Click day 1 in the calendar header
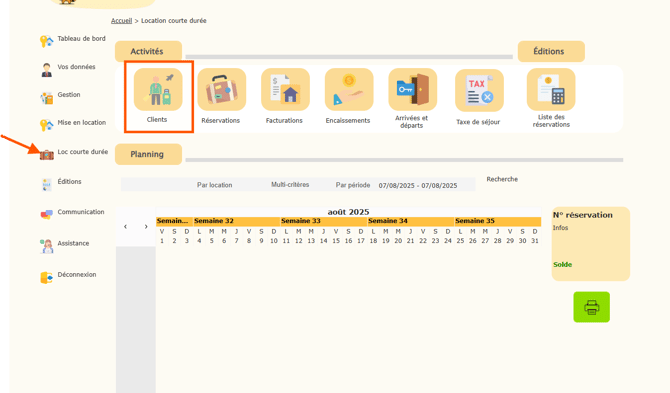 (162, 241)
